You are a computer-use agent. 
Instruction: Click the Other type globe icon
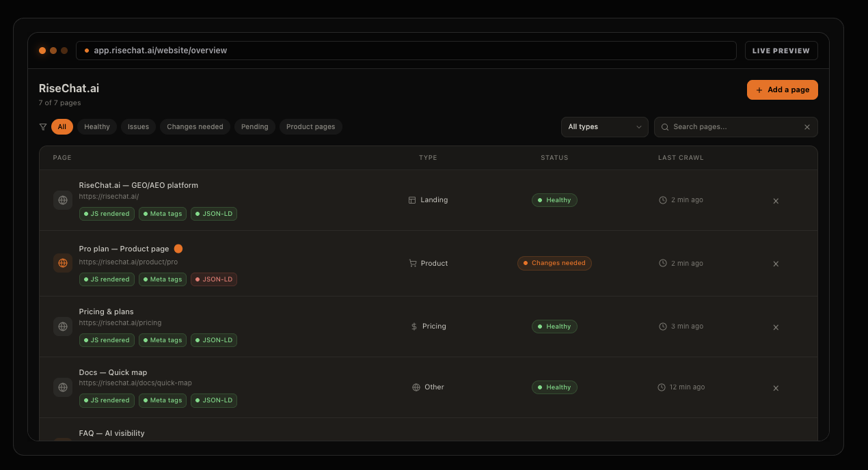[416, 387]
